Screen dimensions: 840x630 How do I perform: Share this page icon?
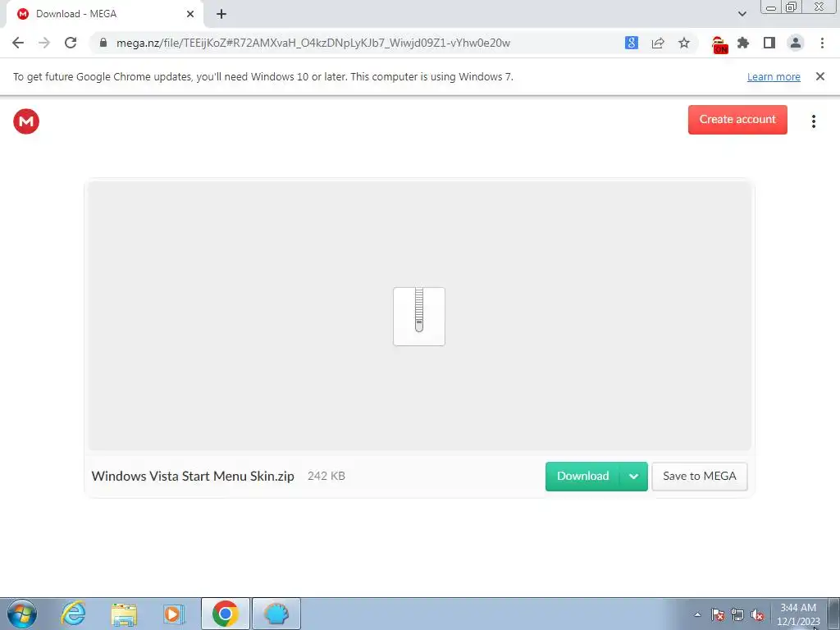(x=658, y=43)
